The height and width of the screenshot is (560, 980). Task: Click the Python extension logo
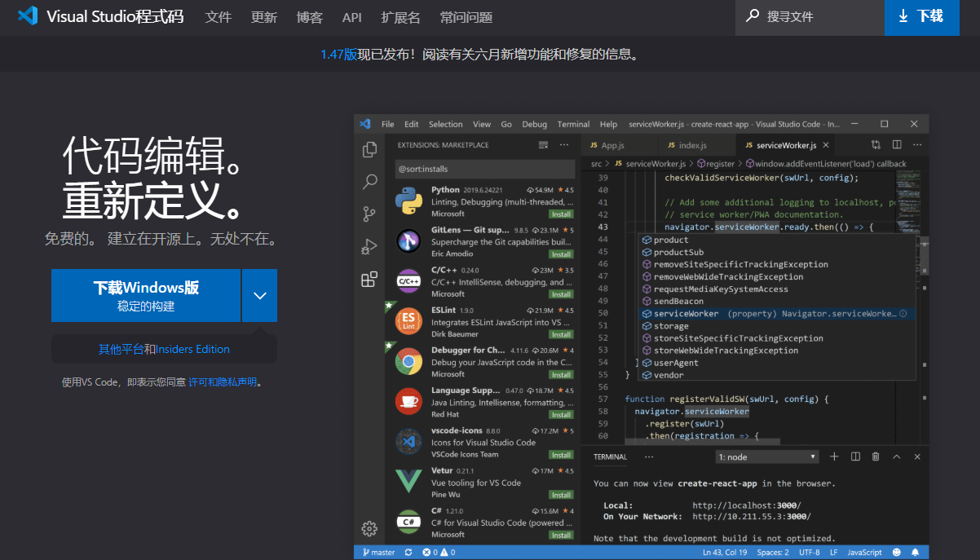pos(407,201)
